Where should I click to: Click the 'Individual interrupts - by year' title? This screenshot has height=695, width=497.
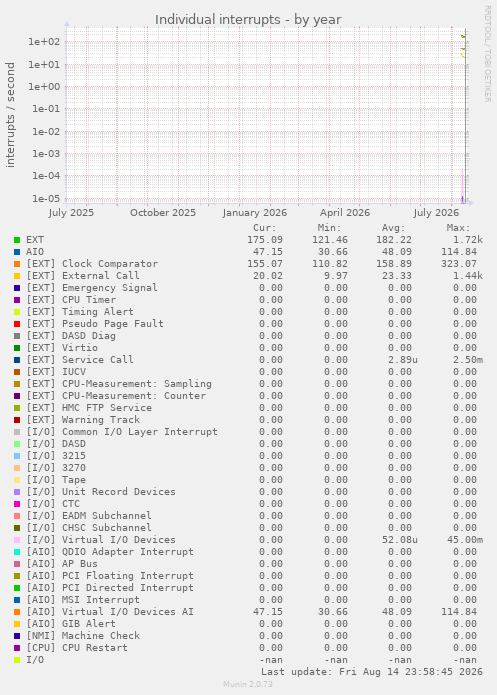click(x=248, y=20)
